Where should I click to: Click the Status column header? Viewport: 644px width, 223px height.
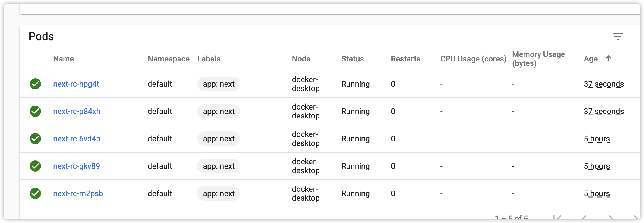click(352, 59)
